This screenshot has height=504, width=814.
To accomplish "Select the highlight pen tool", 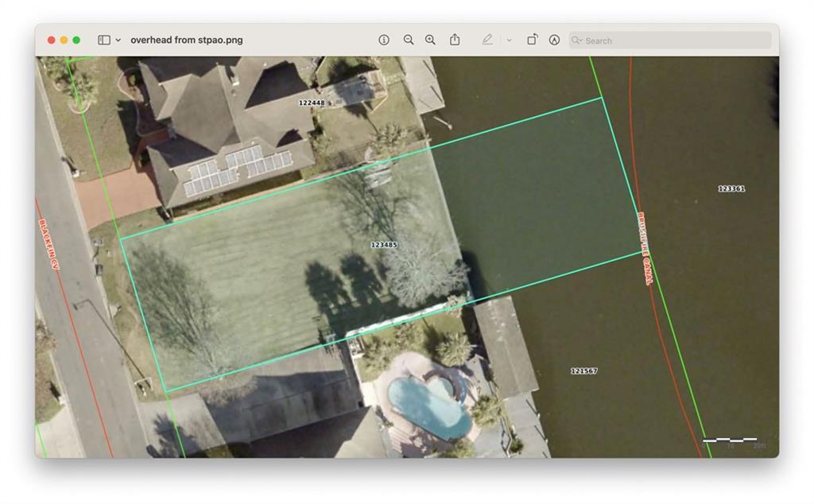I will pos(487,40).
